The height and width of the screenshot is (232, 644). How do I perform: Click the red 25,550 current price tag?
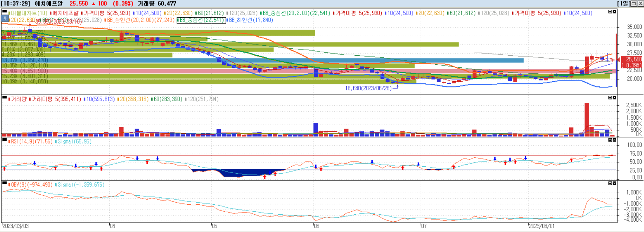(x=632, y=62)
